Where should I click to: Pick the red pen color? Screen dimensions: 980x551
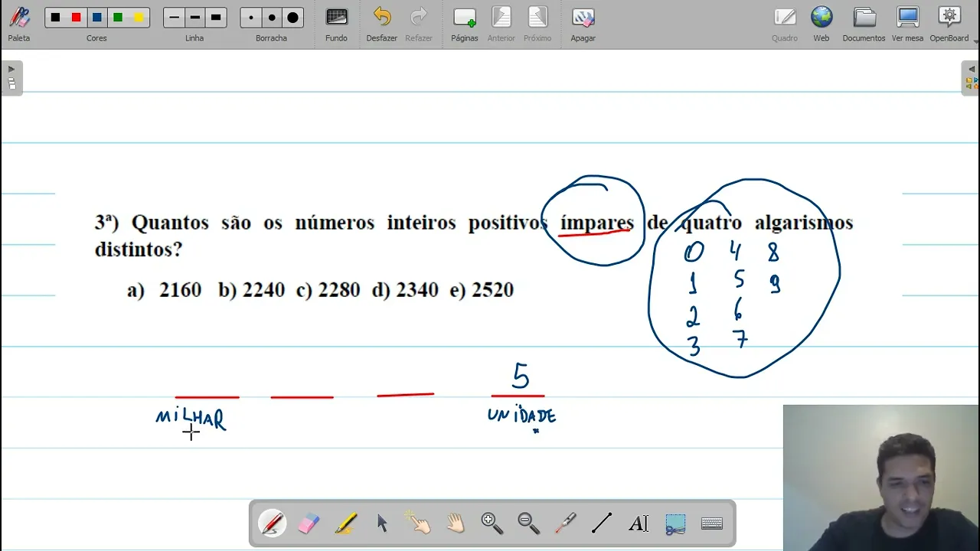point(76,18)
